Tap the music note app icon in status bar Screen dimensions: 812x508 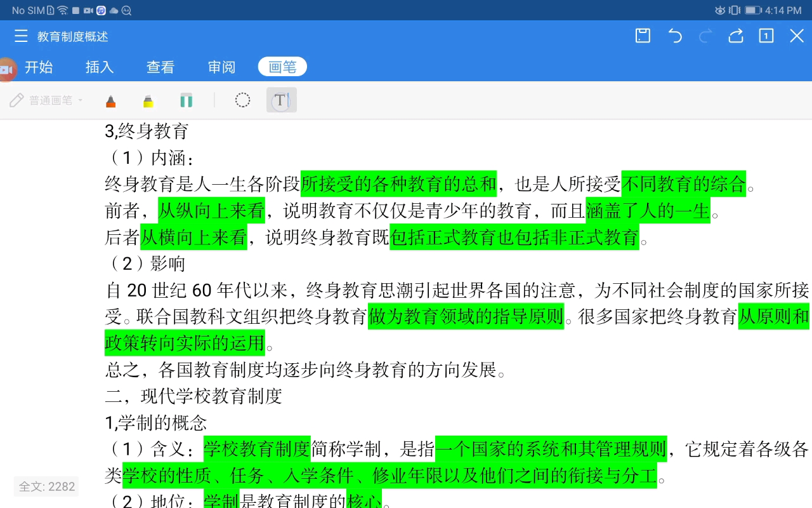101,10
